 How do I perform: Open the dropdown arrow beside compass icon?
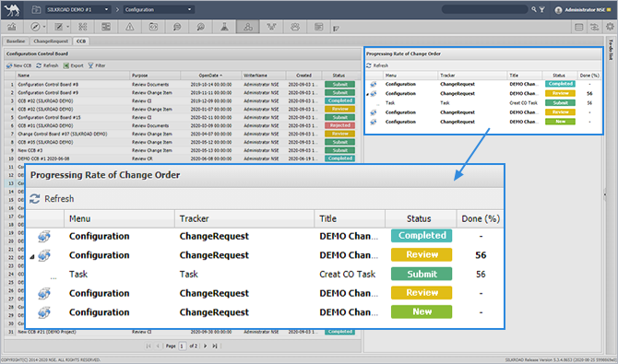pyautogui.click(x=44, y=27)
